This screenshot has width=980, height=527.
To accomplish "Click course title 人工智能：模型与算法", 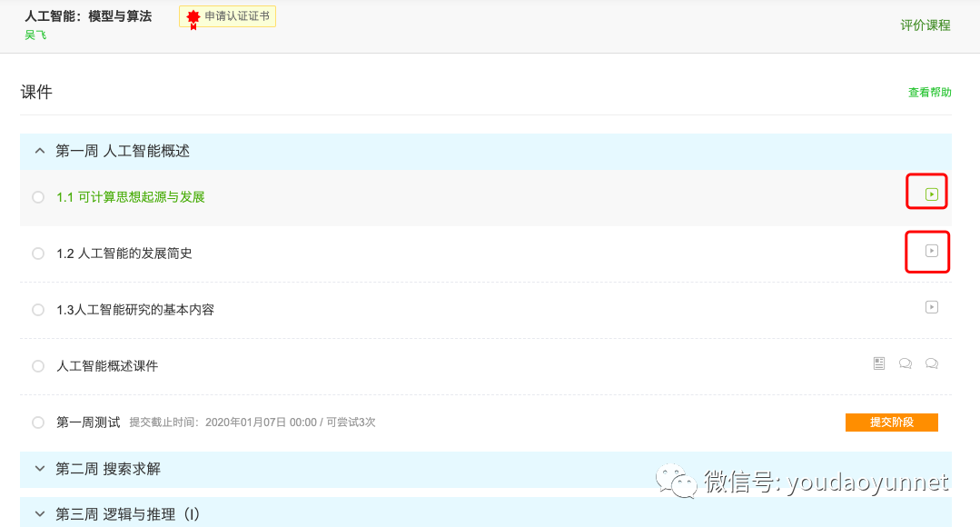I will click(x=88, y=16).
